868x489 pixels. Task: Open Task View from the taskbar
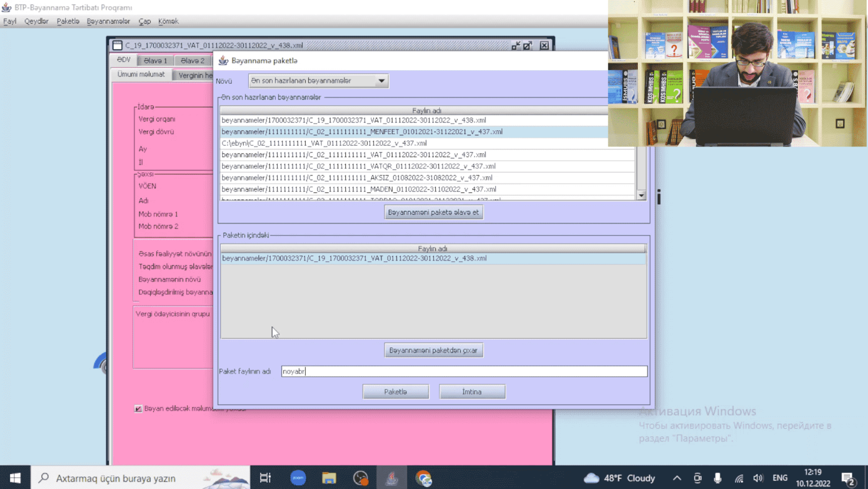pos(265,478)
